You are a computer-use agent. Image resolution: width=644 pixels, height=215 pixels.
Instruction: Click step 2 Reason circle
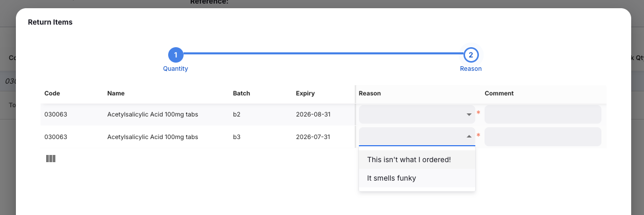[471, 54]
